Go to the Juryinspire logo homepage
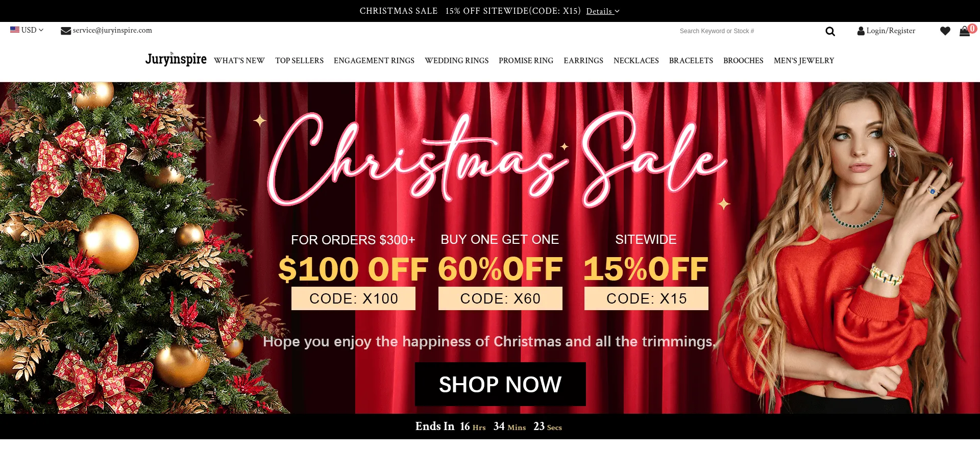 coord(176,60)
